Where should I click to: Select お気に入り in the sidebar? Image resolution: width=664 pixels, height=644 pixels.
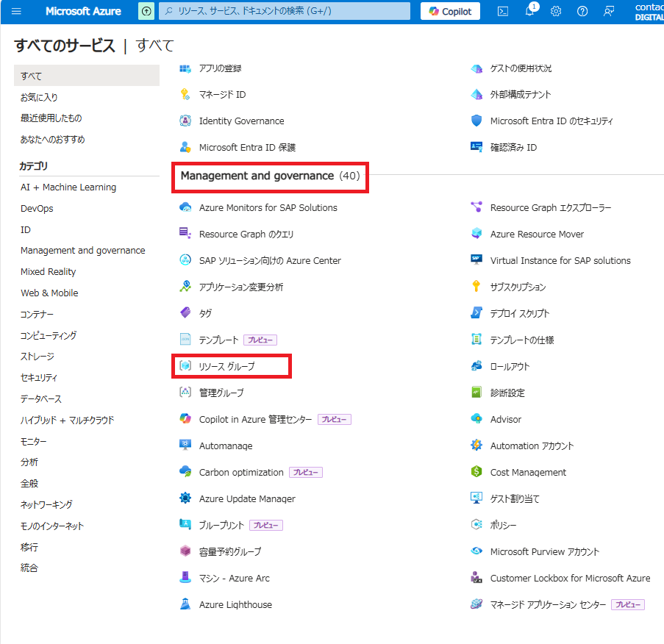39,97
